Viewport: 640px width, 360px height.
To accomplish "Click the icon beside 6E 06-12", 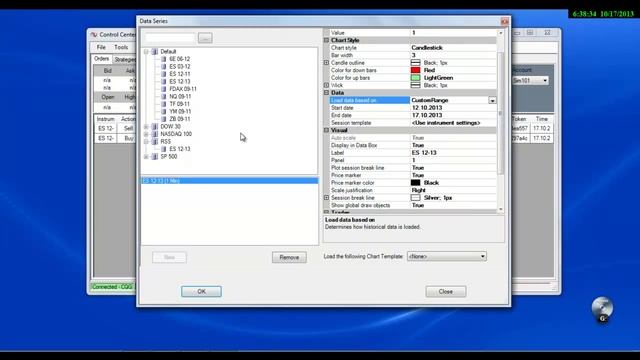I will pos(164,59).
